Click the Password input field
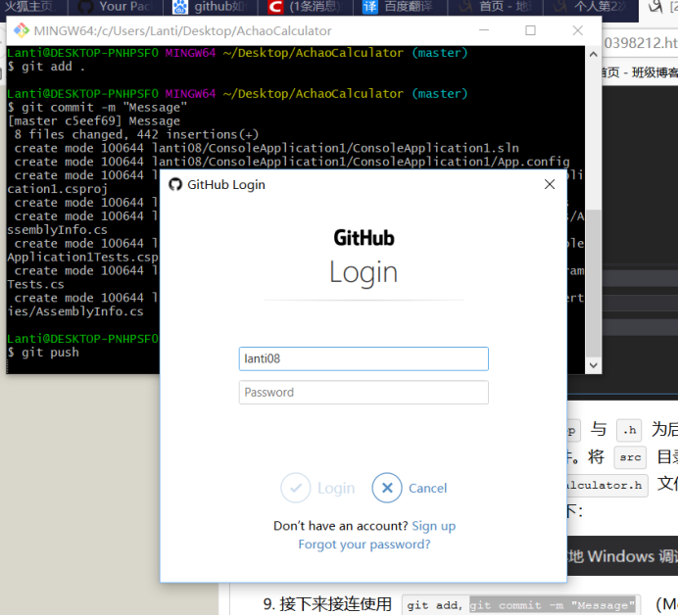The height and width of the screenshot is (616, 678). pos(363,393)
